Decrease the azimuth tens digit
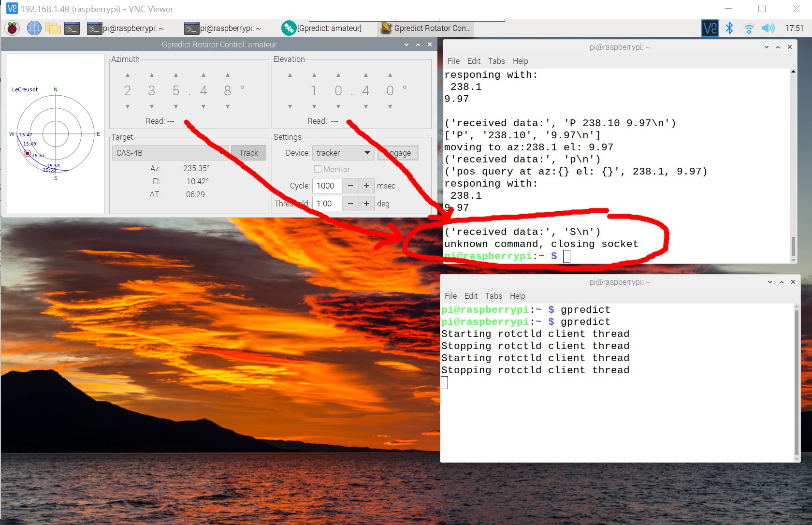The height and width of the screenshot is (525, 812). [x=152, y=106]
